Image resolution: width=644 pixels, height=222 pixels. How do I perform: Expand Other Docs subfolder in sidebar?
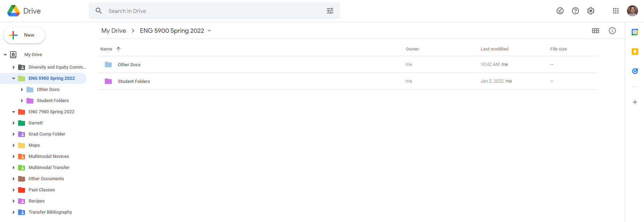pyautogui.click(x=22, y=90)
